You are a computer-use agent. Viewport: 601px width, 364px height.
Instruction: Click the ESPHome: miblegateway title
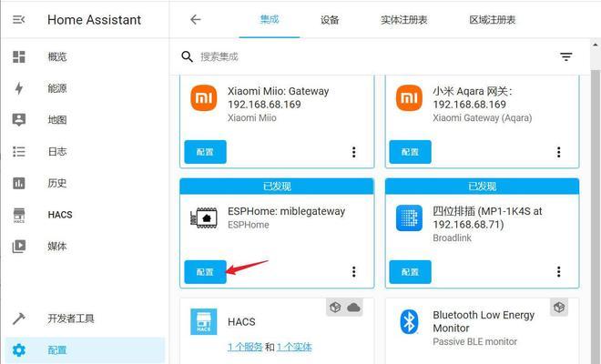286,211
